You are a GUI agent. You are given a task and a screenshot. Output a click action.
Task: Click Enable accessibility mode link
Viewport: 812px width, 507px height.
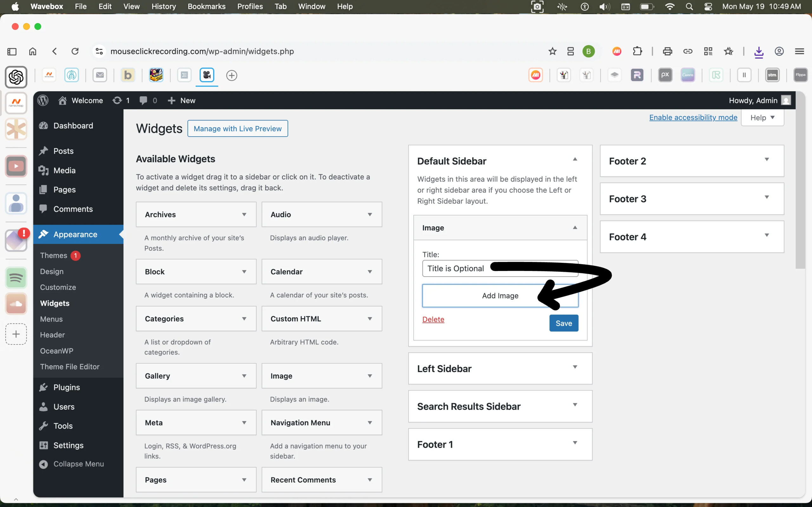pos(693,117)
